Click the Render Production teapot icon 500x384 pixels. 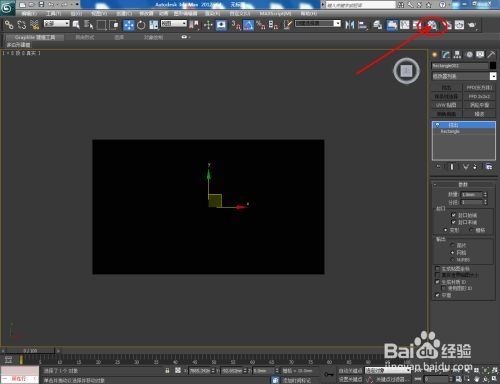click(x=472, y=25)
